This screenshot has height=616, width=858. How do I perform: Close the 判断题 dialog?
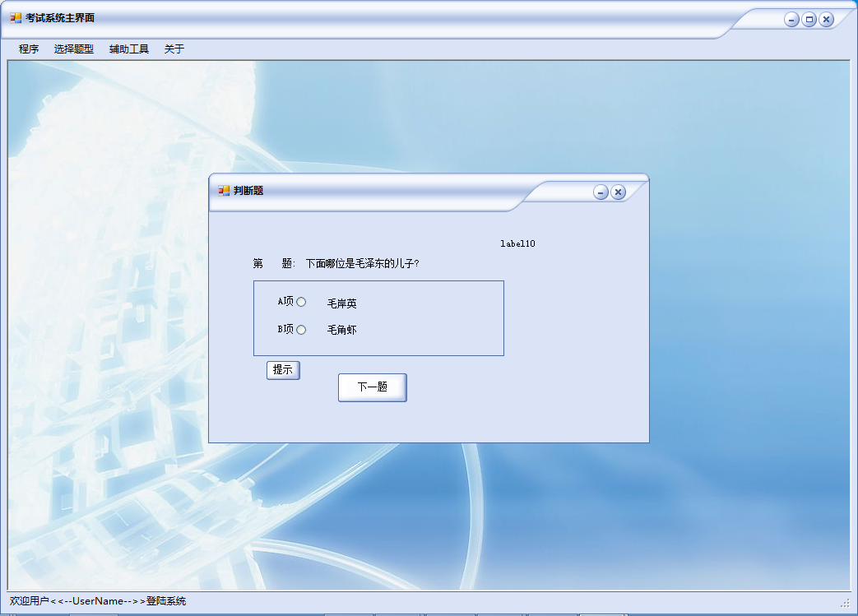[618, 192]
